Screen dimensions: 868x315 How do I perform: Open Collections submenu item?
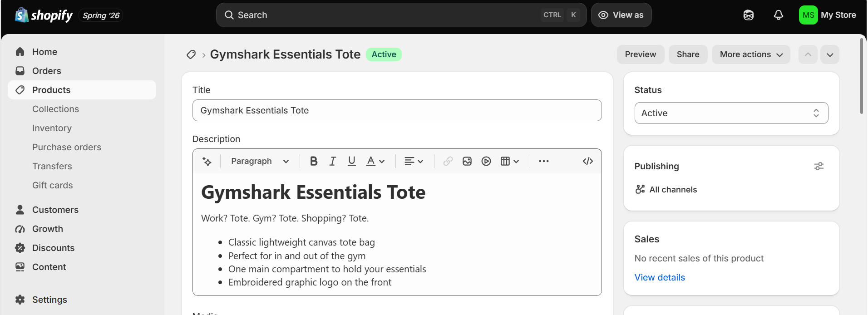coord(55,109)
